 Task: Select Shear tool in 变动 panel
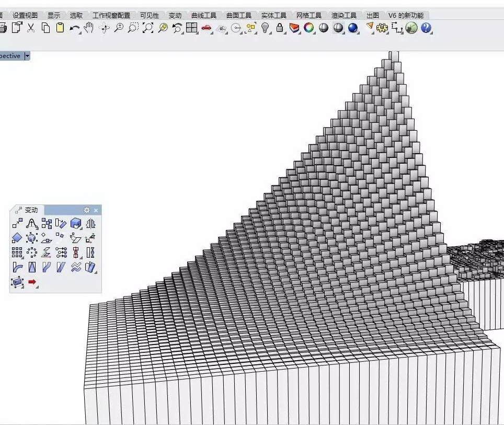pos(61,267)
